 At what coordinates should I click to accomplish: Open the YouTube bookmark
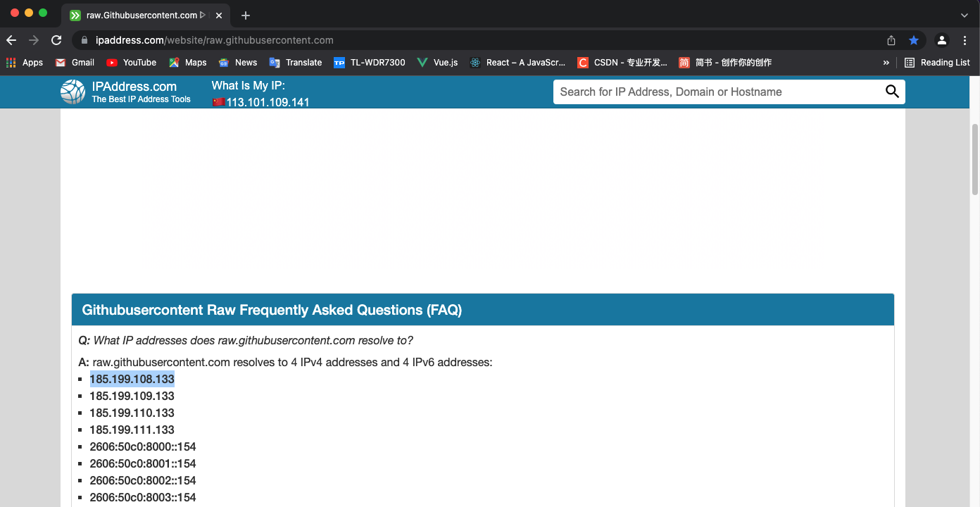[x=132, y=62]
